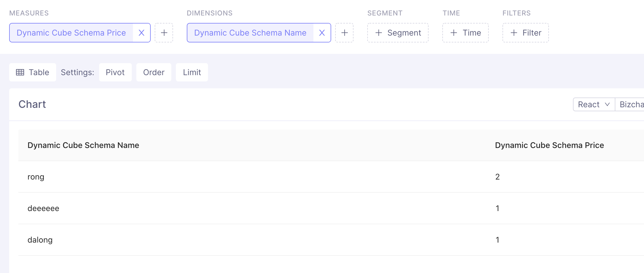The image size is (644, 273).
Task: Open the Dynamic Cube Schema Name dimension selector
Action: pos(250,33)
